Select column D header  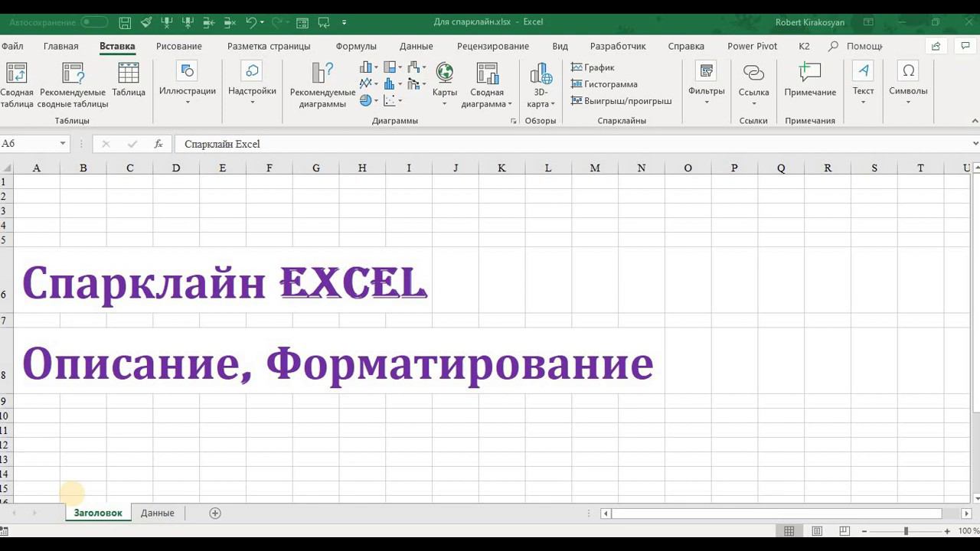[x=176, y=168]
